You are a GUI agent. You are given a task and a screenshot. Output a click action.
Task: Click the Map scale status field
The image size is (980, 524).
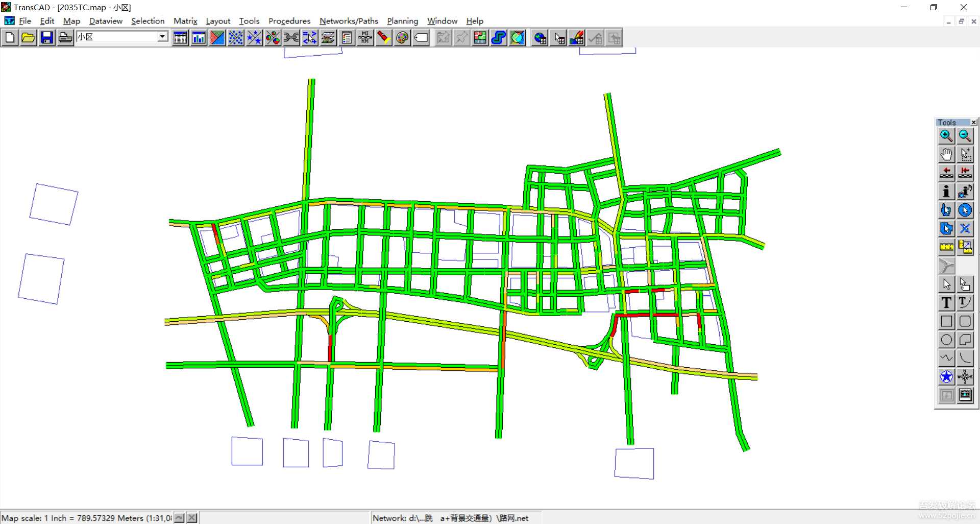click(x=87, y=518)
